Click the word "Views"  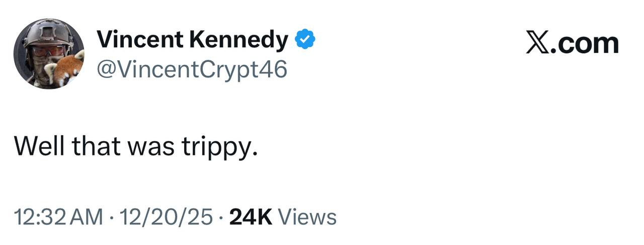tap(307, 217)
